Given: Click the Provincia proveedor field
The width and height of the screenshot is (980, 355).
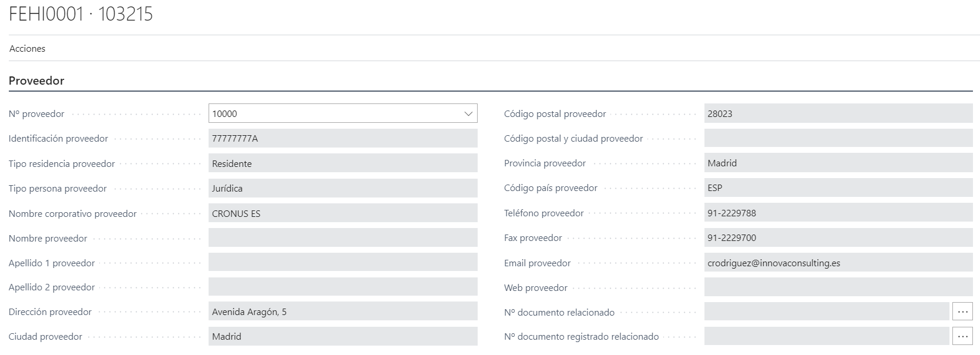Looking at the screenshot, I should click(838, 163).
